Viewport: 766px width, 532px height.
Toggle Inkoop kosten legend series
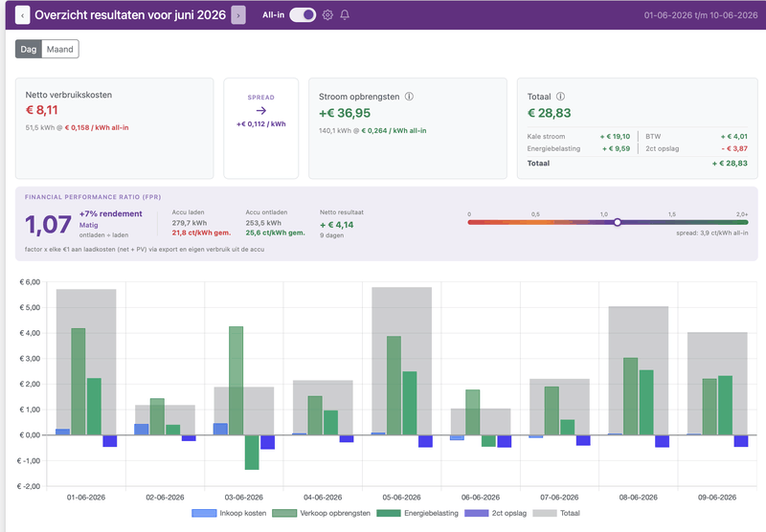click(x=229, y=513)
